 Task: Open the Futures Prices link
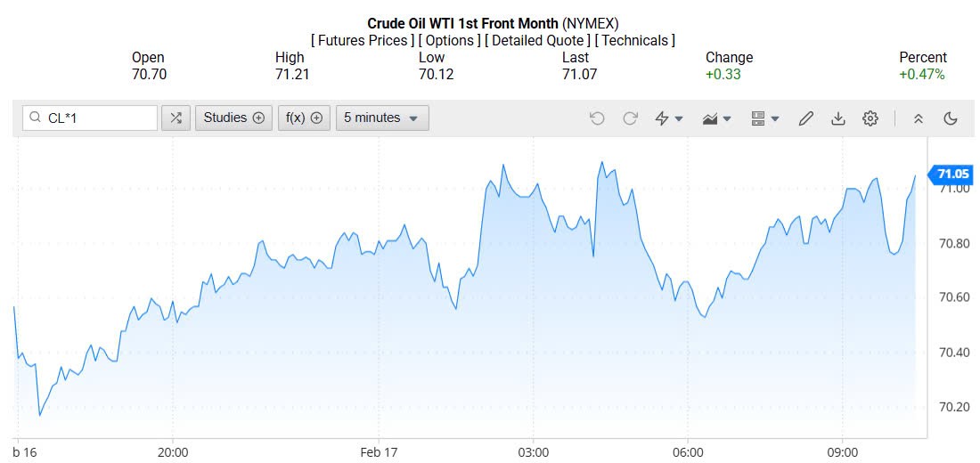pyautogui.click(x=362, y=40)
